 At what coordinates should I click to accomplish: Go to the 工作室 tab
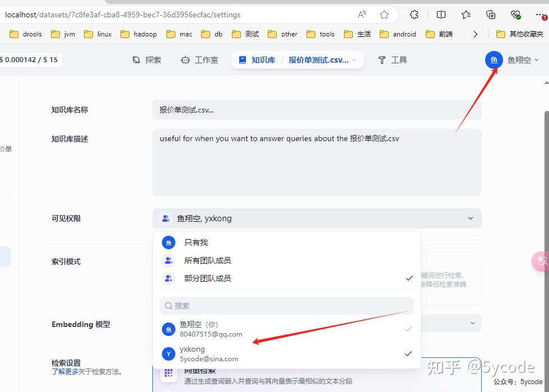click(199, 60)
